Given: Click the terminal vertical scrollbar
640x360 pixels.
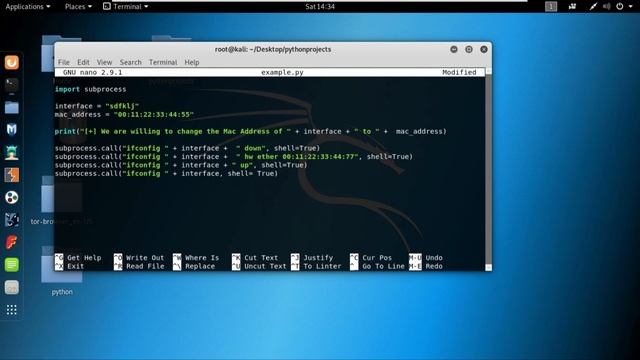Looking at the screenshot, I should point(489,169).
